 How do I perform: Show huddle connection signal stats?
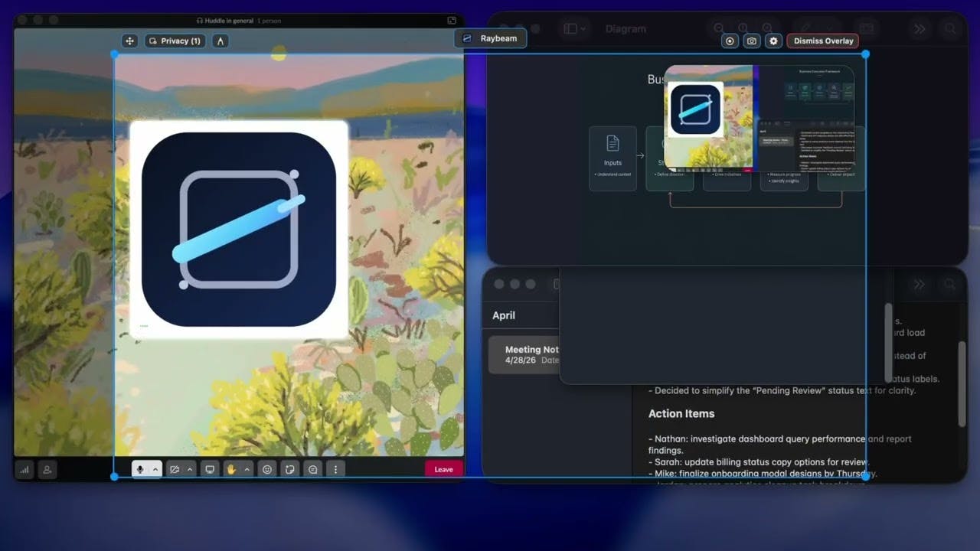pyautogui.click(x=24, y=469)
